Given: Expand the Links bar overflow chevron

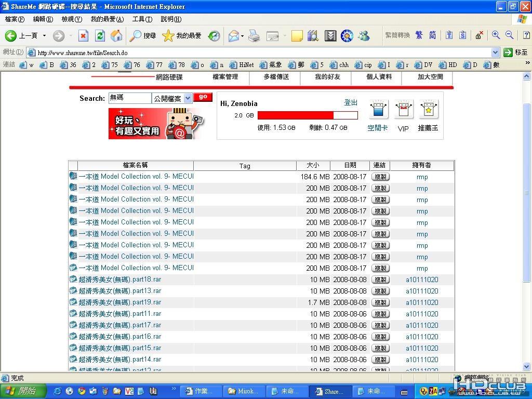Looking at the screenshot, I should pyautogui.click(x=527, y=63).
